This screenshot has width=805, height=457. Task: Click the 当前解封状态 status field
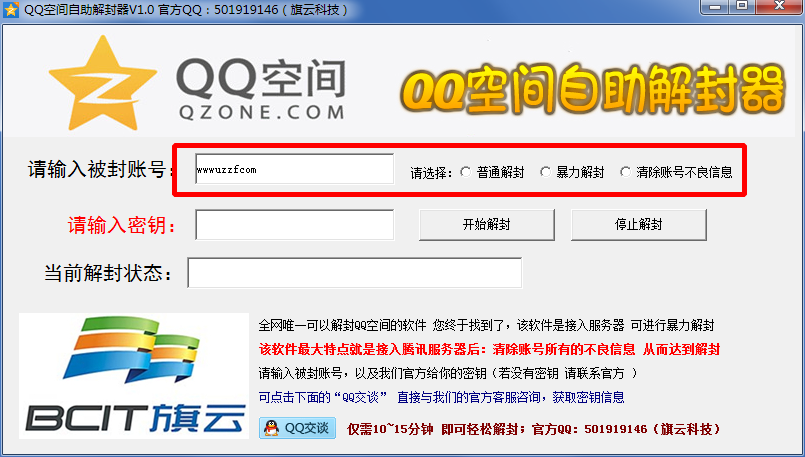(x=355, y=273)
